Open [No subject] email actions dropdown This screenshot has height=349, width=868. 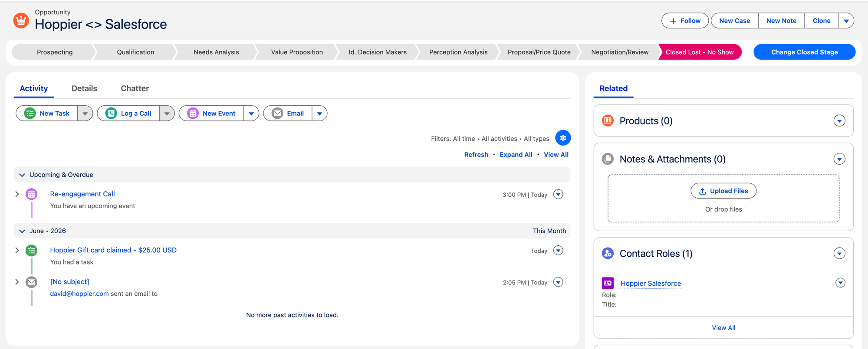[x=558, y=282]
